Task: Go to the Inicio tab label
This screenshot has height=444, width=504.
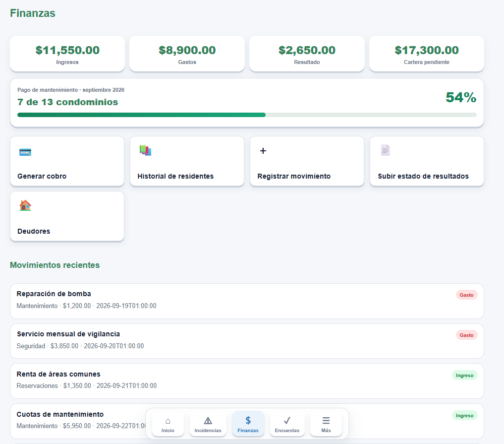Action: (x=168, y=431)
